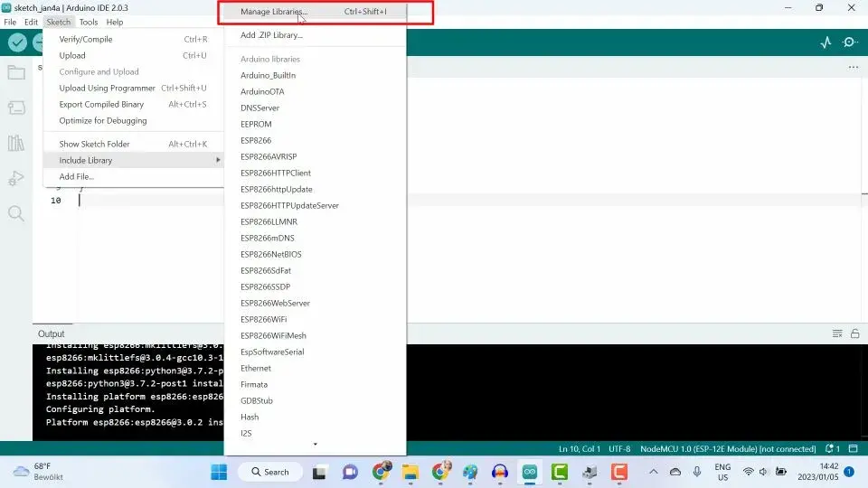Open the Debug sidebar icon

[16, 178]
